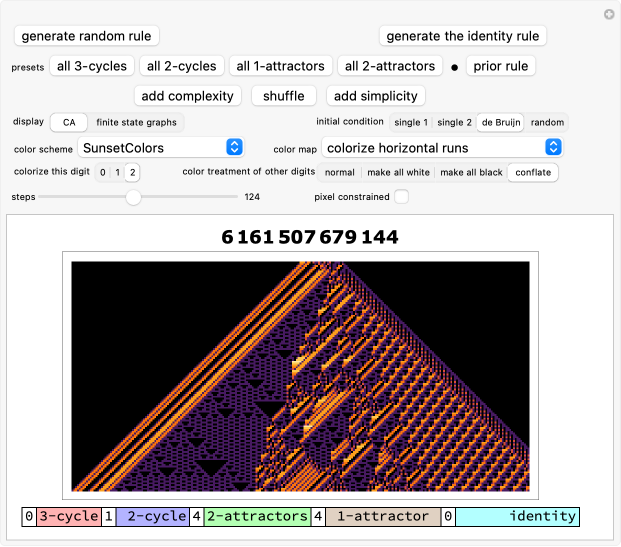Set initial condition to single 2
621x547 pixels.
[x=454, y=122]
